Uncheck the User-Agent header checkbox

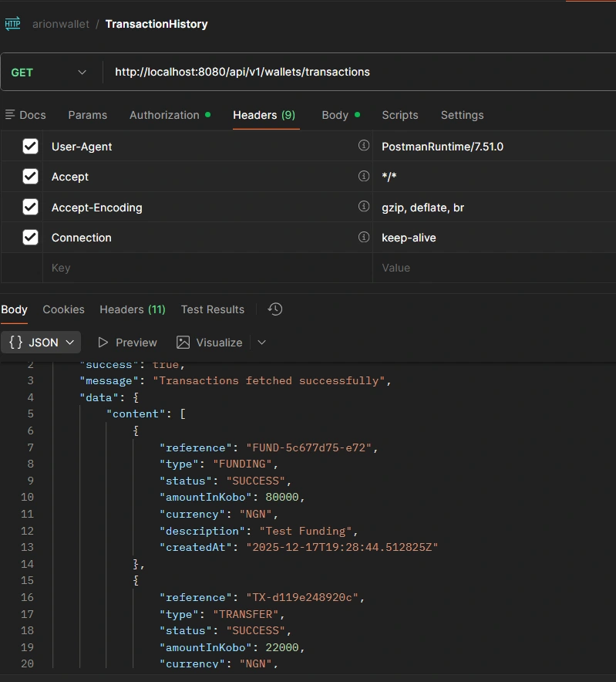coord(30,147)
